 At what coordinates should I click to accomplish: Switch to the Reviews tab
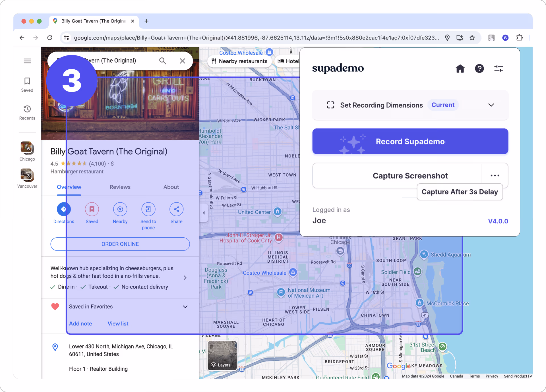coord(120,187)
